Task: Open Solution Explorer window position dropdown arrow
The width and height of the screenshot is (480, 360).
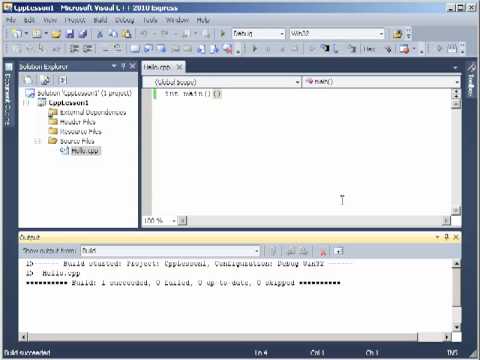Action: tap(114, 66)
